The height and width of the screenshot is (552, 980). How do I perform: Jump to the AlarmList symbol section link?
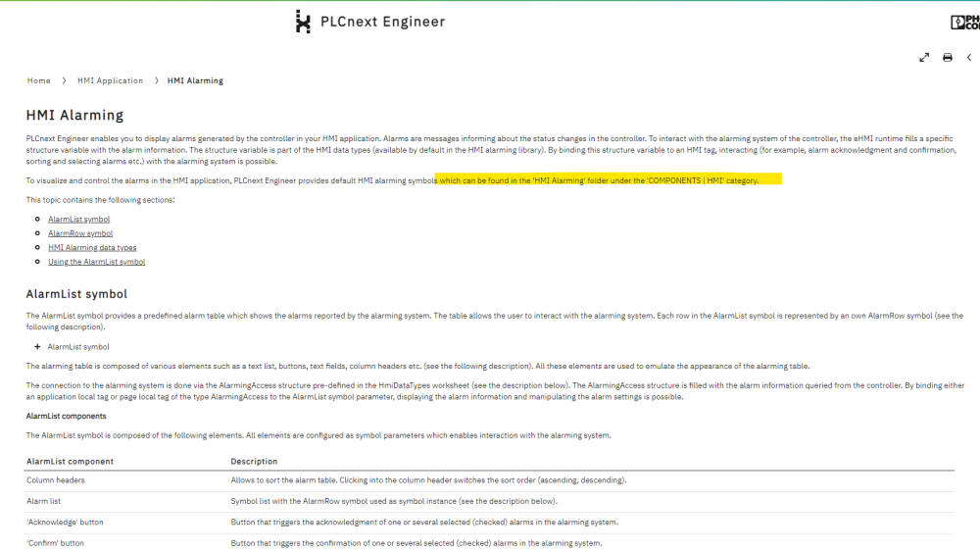tap(78, 220)
